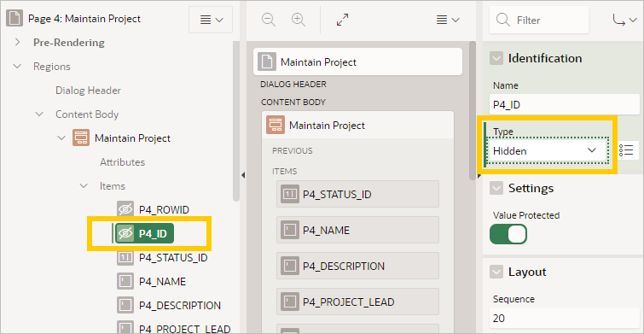
Task: Click the text field icon beside P4_NAME in tree
Action: (125, 282)
